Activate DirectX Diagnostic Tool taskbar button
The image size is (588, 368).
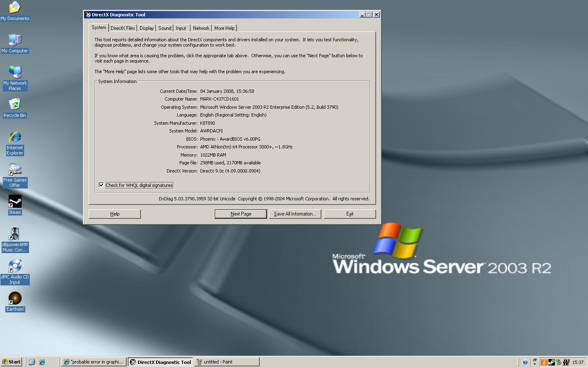point(160,362)
